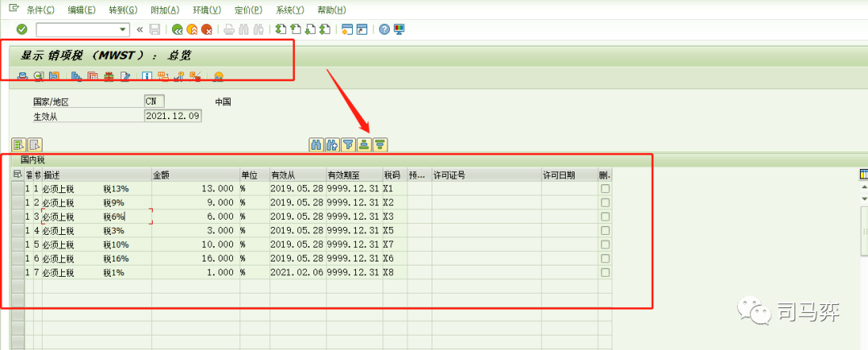Click the 税码 column header
Viewport: 868px width, 350px height.
tap(395, 175)
